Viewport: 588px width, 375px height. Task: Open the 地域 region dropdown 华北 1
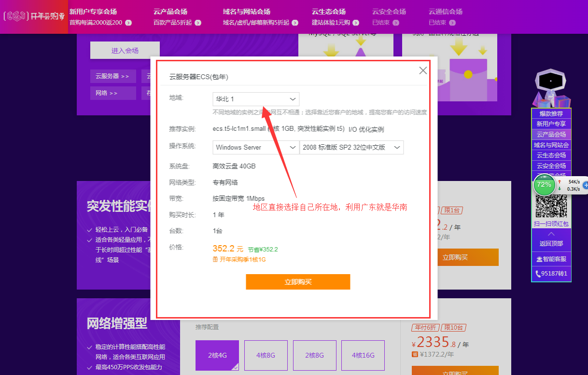(256, 99)
